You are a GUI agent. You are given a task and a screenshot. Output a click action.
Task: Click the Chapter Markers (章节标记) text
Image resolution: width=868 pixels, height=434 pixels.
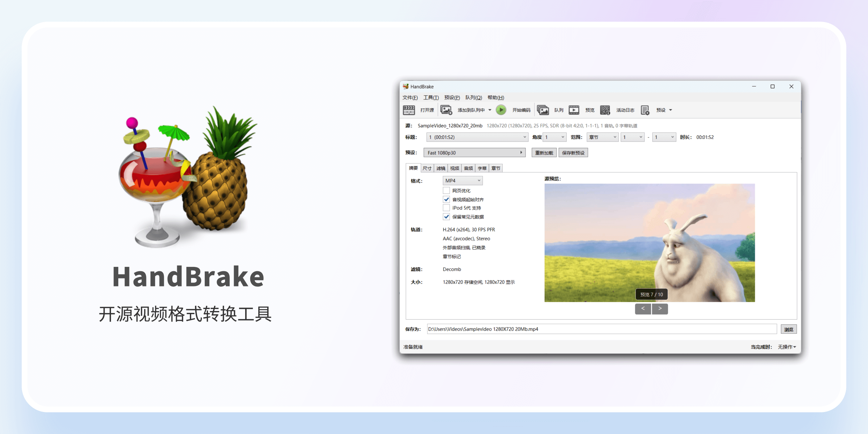coord(452,257)
